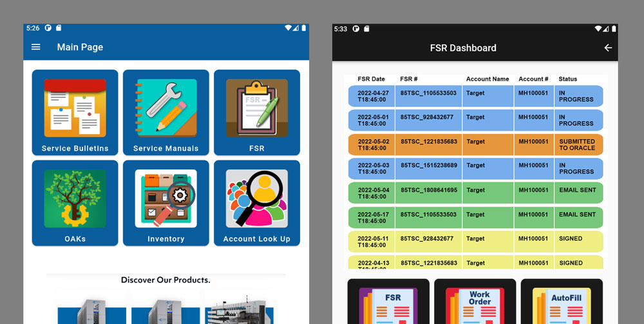Click the first product thumbnail under Discover
Viewport: 644px width, 324px height.
[92, 307]
